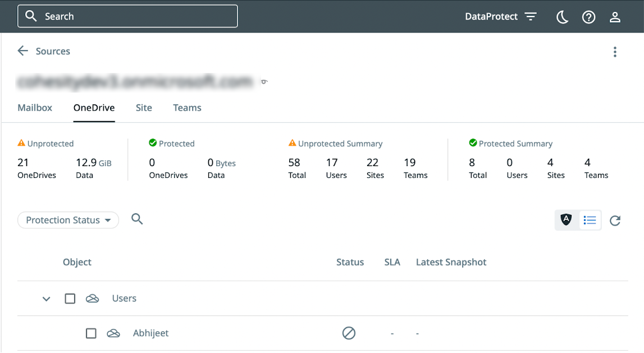Refresh the object list

click(615, 221)
